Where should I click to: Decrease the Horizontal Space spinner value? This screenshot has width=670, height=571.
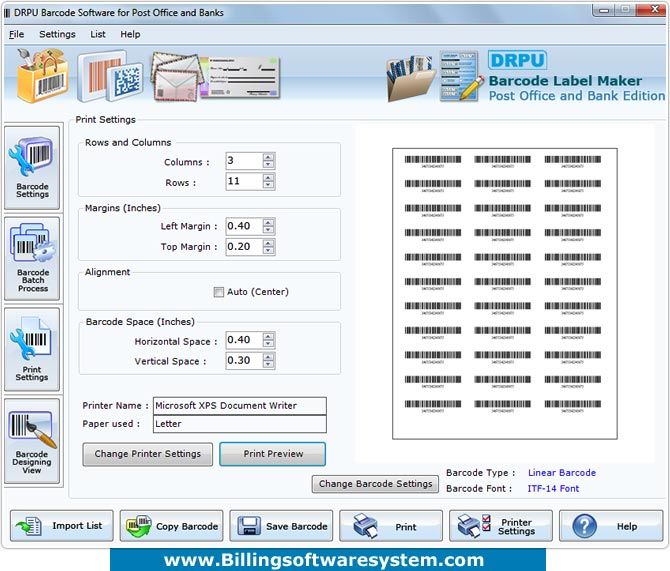coord(268,344)
